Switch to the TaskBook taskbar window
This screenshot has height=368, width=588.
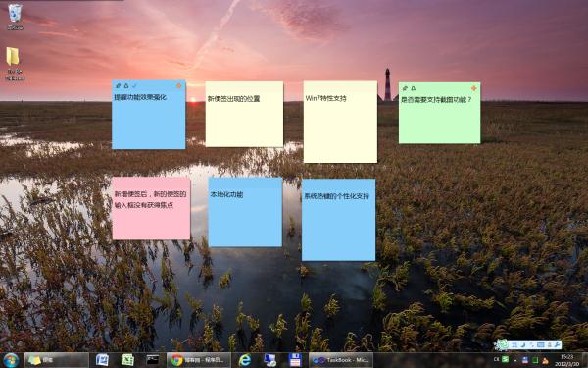pyautogui.click(x=341, y=360)
